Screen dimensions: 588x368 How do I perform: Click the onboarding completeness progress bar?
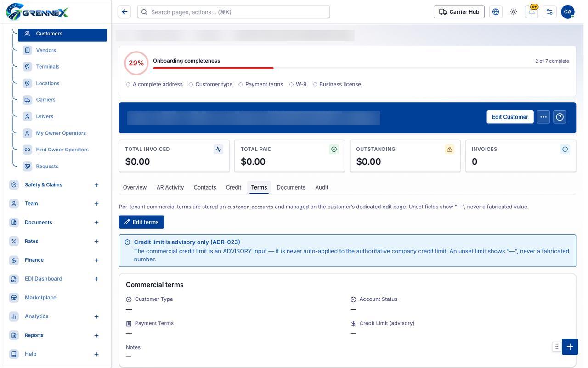click(361, 68)
